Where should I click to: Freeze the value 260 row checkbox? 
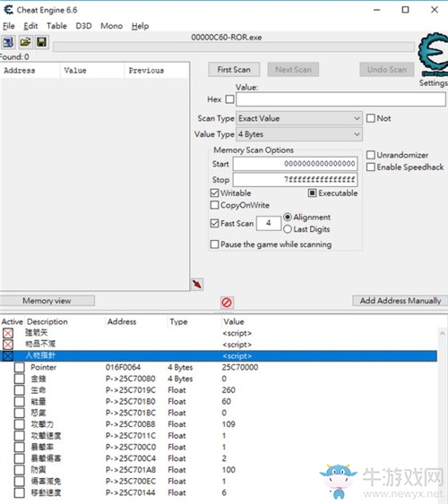click(x=20, y=390)
